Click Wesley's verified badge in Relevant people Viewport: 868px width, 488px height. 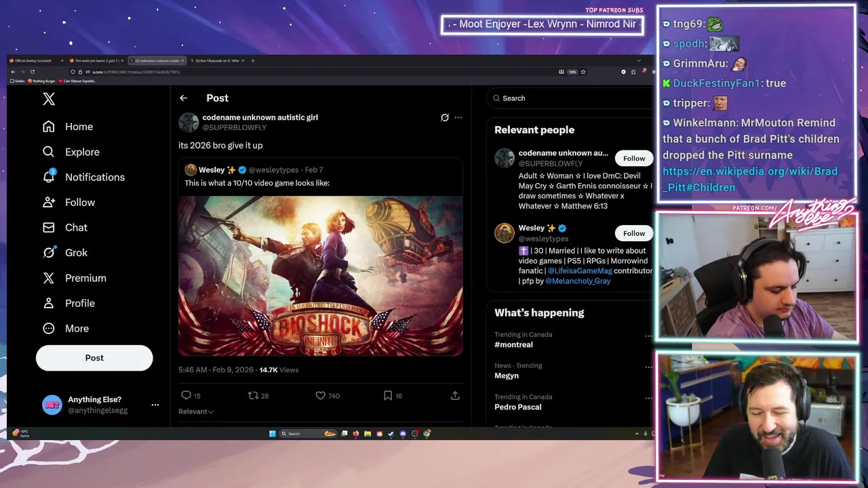click(x=562, y=228)
